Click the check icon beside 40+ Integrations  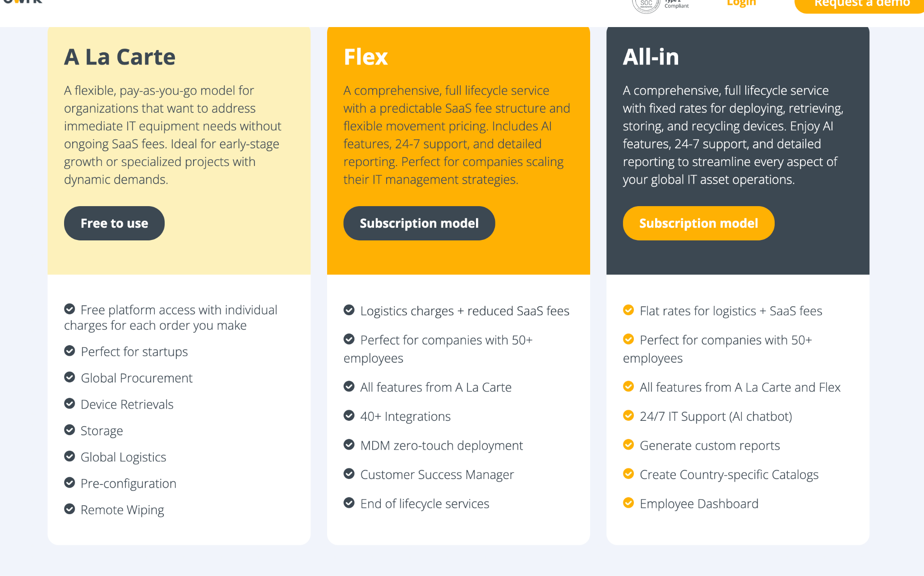(349, 415)
